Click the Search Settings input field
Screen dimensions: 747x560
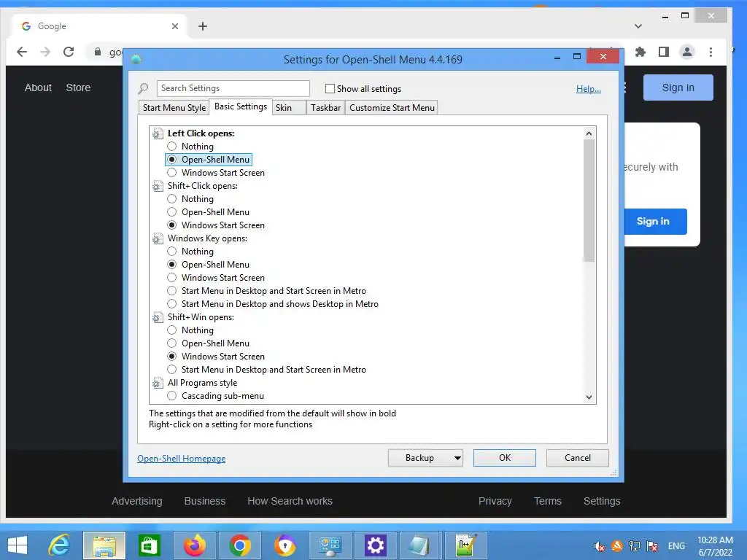pos(233,88)
